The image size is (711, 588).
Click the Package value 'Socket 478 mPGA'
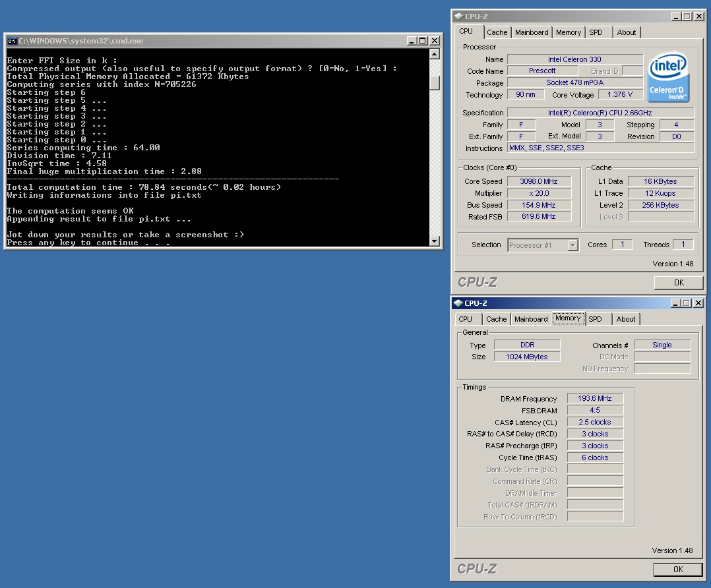(x=574, y=82)
